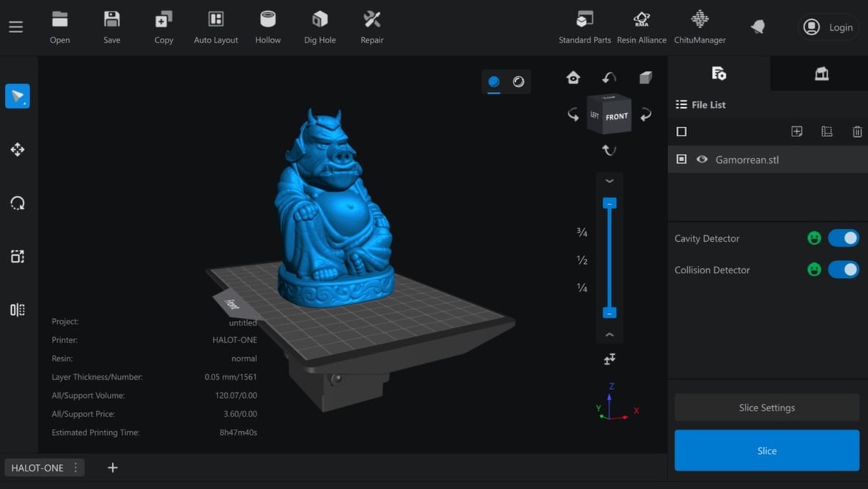Open the HALOT-ONE printer options menu
The image size is (868, 489).
[x=74, y=467]
